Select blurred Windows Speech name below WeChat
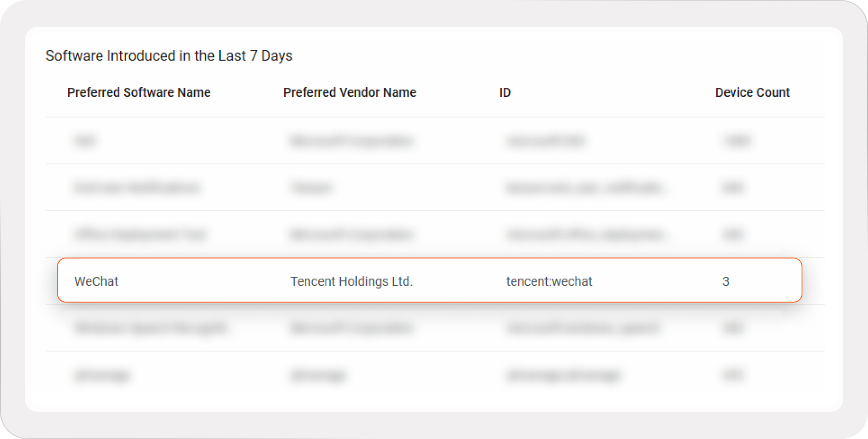The height and width of the screenshot is (439, 868). click(x=151, y=328)
